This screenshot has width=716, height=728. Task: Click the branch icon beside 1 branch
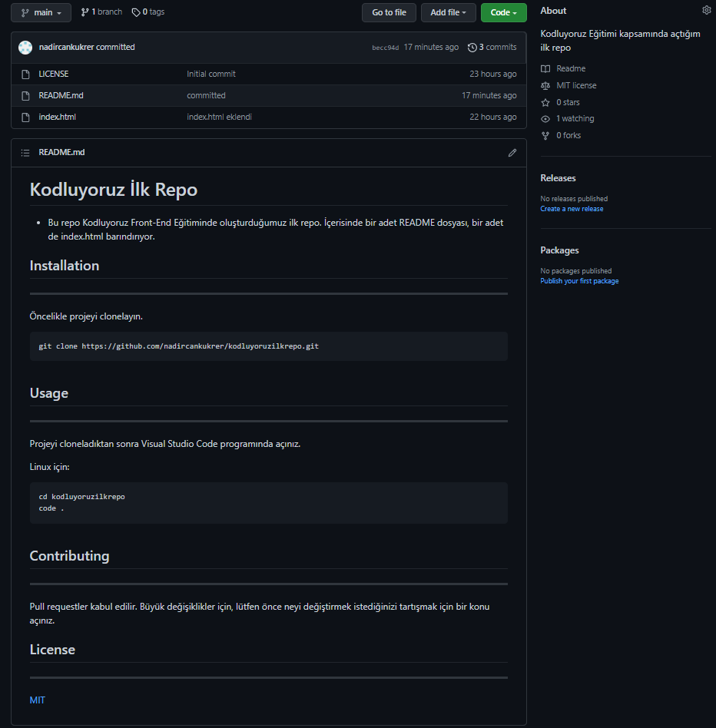(x=85, y=12)
